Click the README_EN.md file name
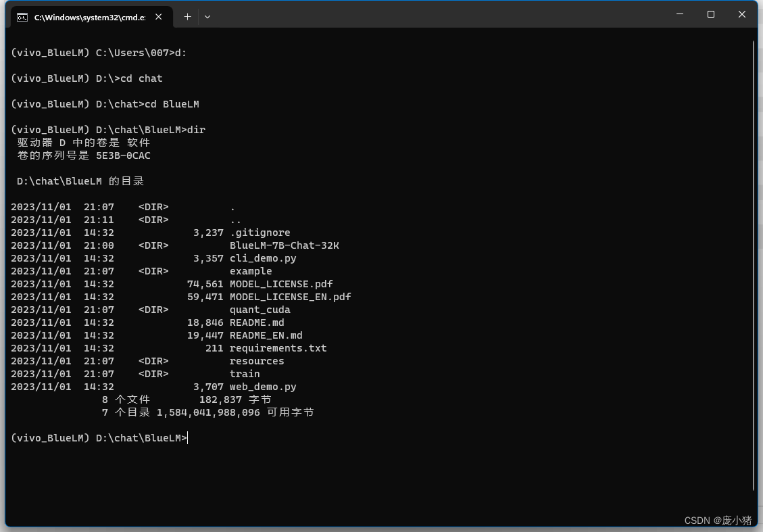763x532 pixels. click(266, 335)
